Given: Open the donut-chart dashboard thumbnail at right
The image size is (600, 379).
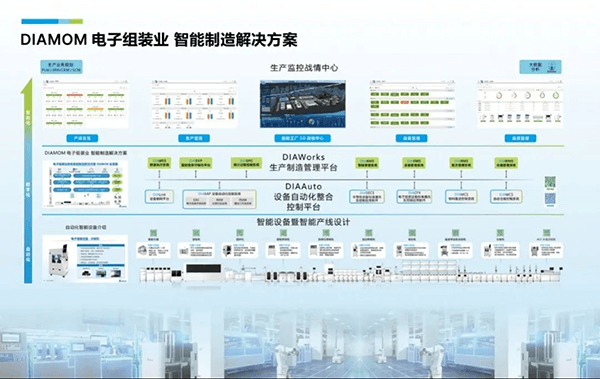Looking at the screenshot, I should coord(520,104).
